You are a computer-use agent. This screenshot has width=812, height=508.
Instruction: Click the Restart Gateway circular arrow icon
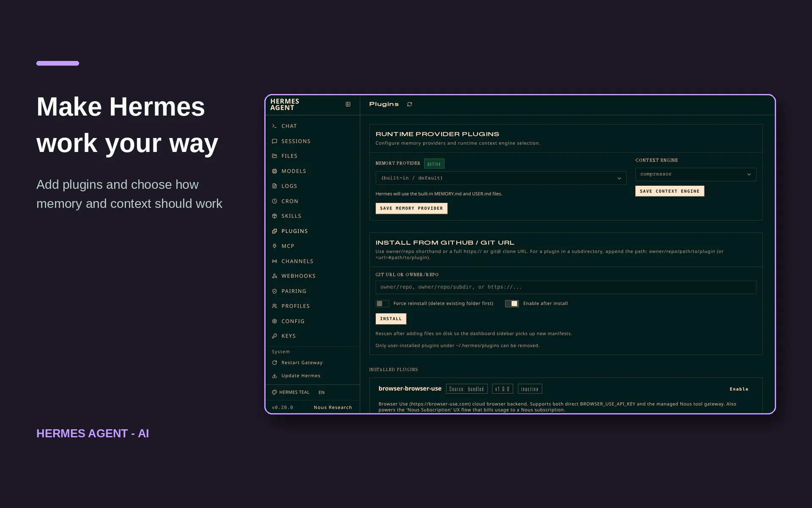click(x=274, y=363)
